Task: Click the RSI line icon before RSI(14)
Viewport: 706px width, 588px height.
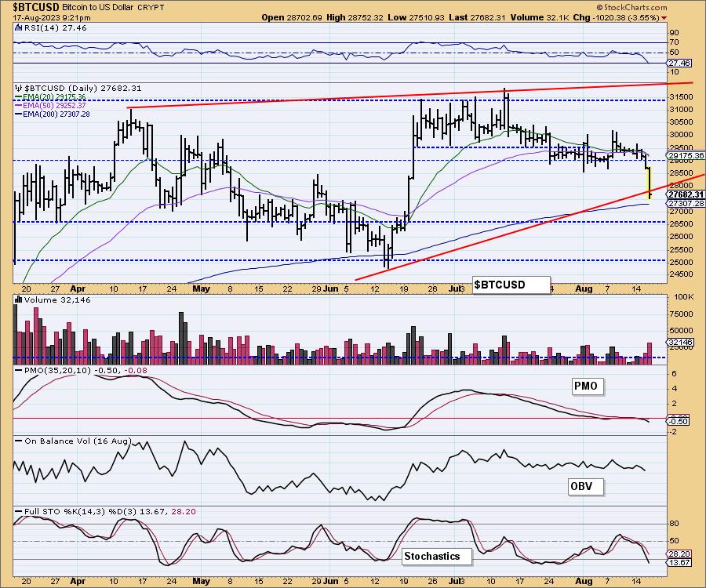Action: click(x=18, y=27)
